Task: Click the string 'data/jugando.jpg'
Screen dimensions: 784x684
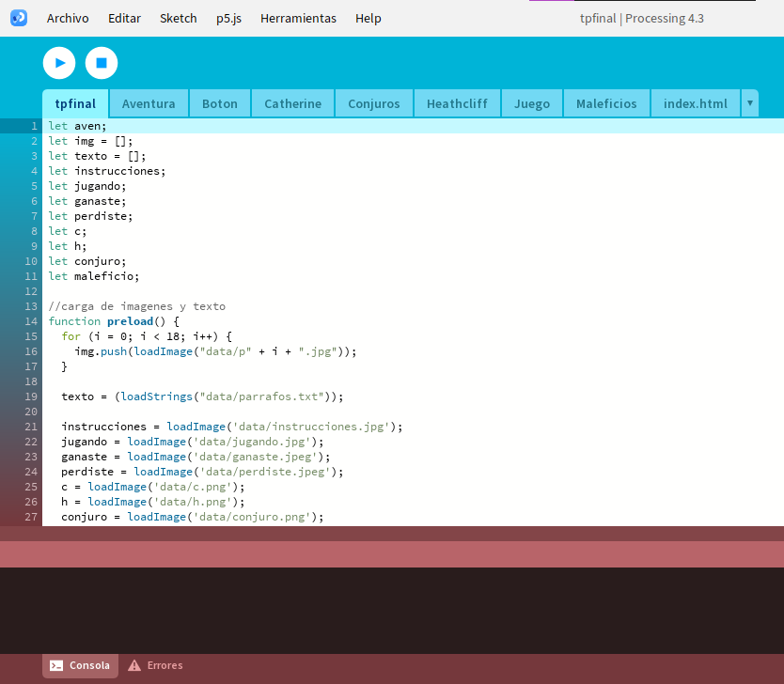Action: click(x=253, y=442)
